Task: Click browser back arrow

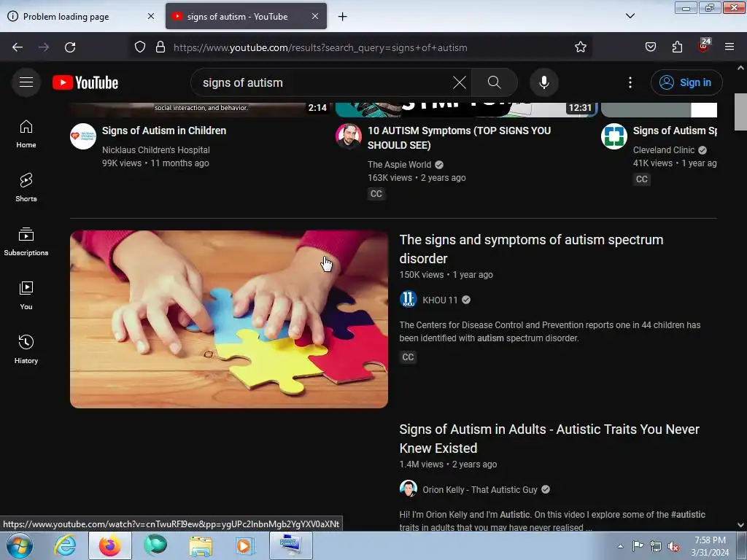Action: point(18,47)
